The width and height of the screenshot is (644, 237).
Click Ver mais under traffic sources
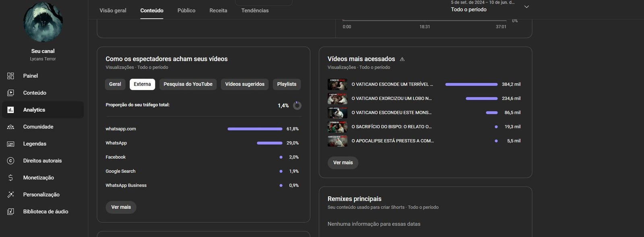point(121,207)
